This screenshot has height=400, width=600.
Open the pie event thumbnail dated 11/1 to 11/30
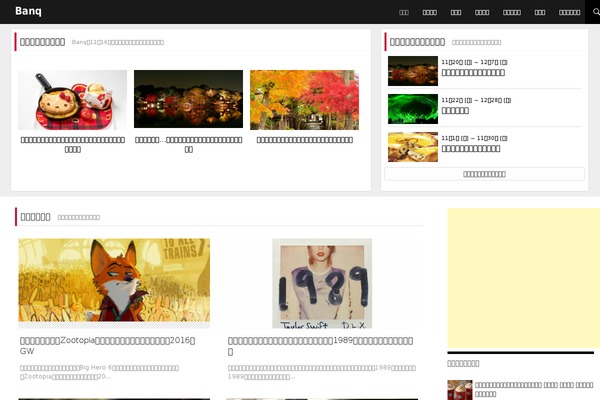coord(413,147)
